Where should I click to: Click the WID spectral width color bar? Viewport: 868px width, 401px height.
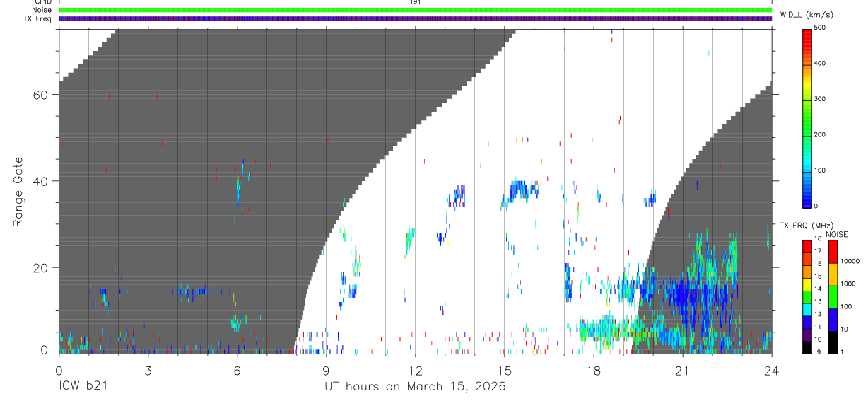pyautogui.click(x=807, y=117)
